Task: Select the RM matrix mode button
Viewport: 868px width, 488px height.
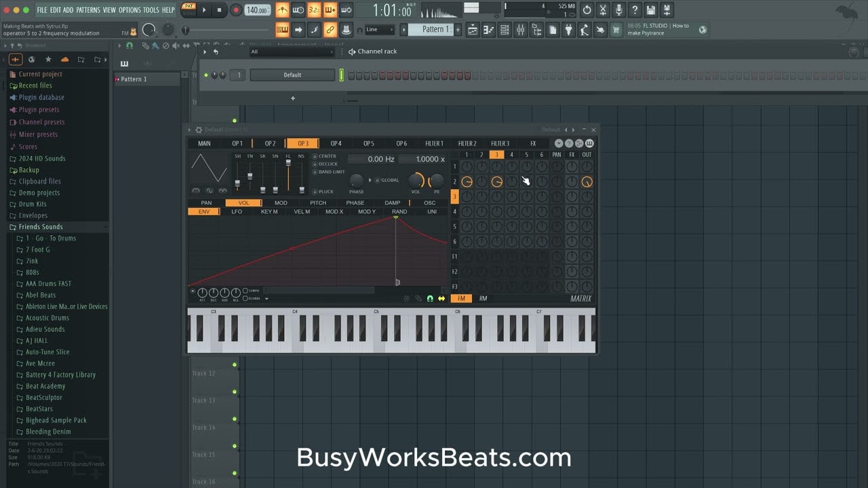Action: tap(483, 298)
